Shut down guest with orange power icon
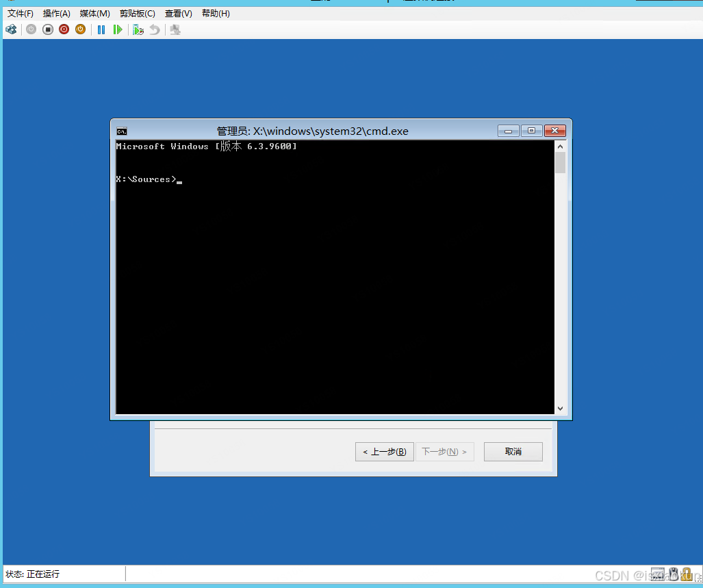The image size is (703, 588). click(80, 29)
